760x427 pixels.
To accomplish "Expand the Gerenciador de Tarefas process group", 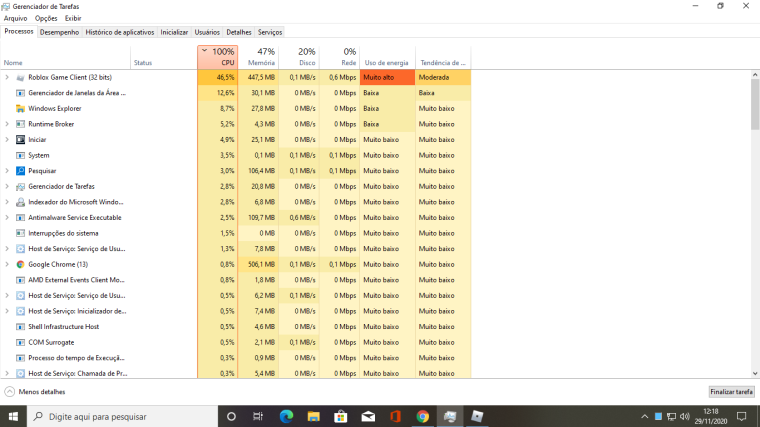I will pyautogui.click(x=7, y=187).
